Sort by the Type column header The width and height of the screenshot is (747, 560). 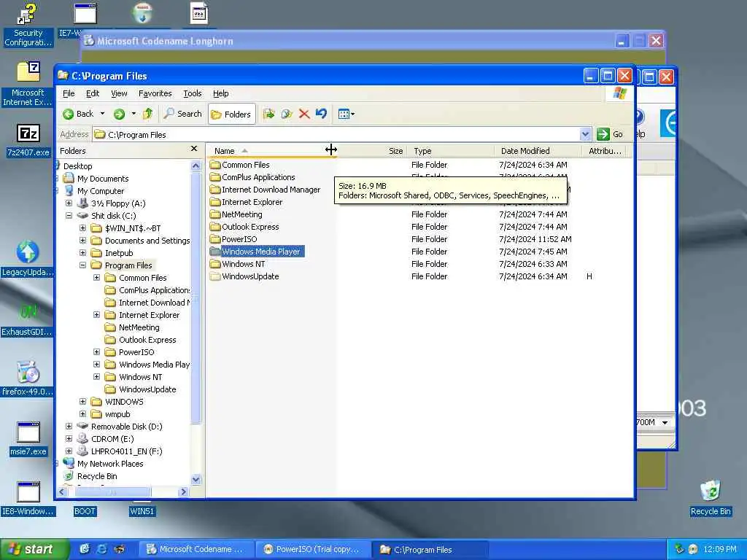[x=451, y=151]
